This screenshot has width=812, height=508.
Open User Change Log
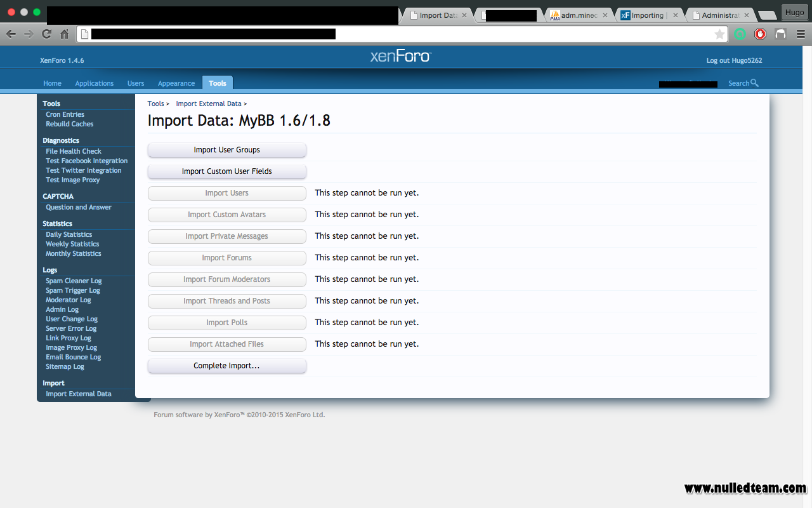pos(72,319)
